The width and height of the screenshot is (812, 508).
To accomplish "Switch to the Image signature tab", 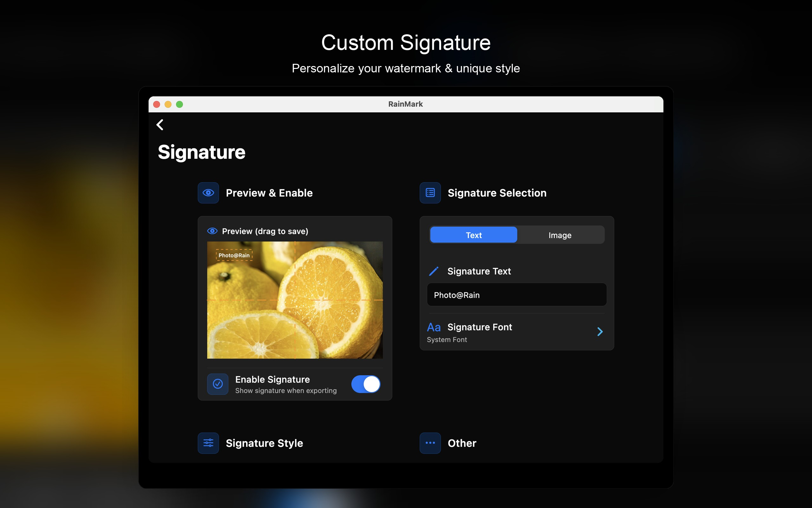I will pyautogui.click(x=560, y=235).
